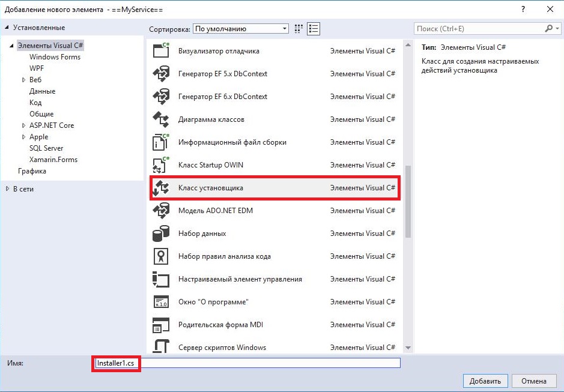The width and height of the screenshot is (564, 392).
Task: Expand the Веб tree node
Action: tap(24, 79)
